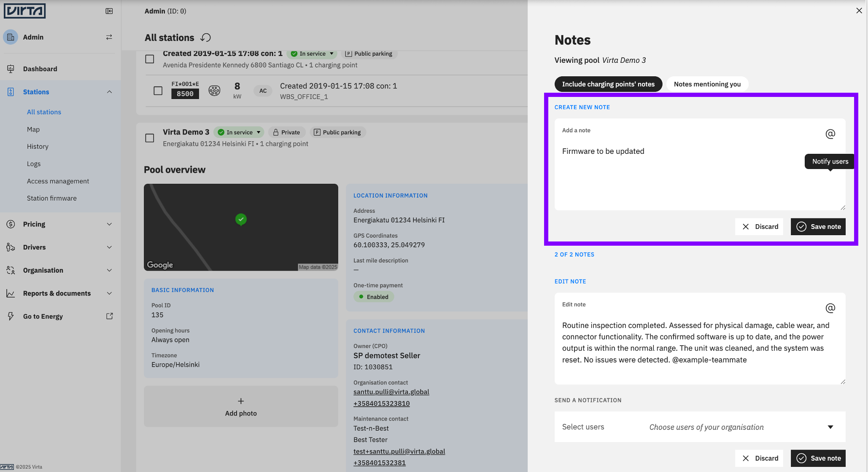
Task: Save the edited note
Action: pos(818,458)
